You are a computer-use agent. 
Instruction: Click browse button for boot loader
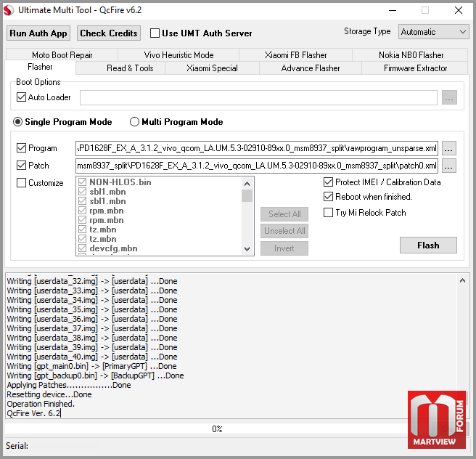point(449,97)
